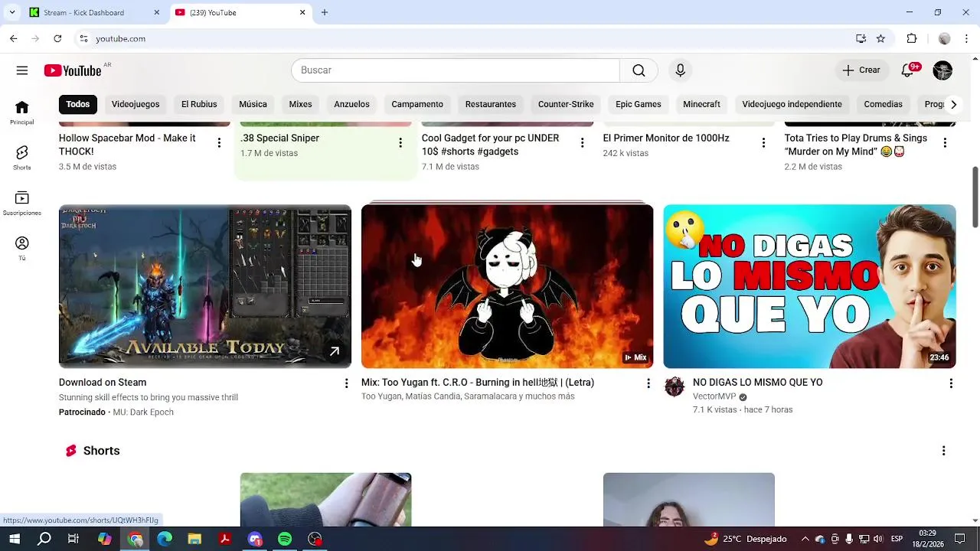980x551 pixels.
Task: Open NO DIGAS LO MISMO QUE YO title
Action: coord(757,383)
